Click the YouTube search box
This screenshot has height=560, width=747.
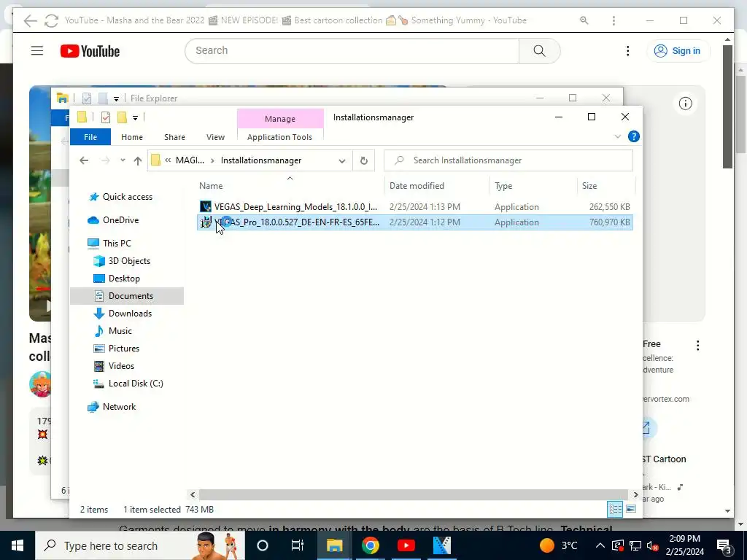click(352, 51)
